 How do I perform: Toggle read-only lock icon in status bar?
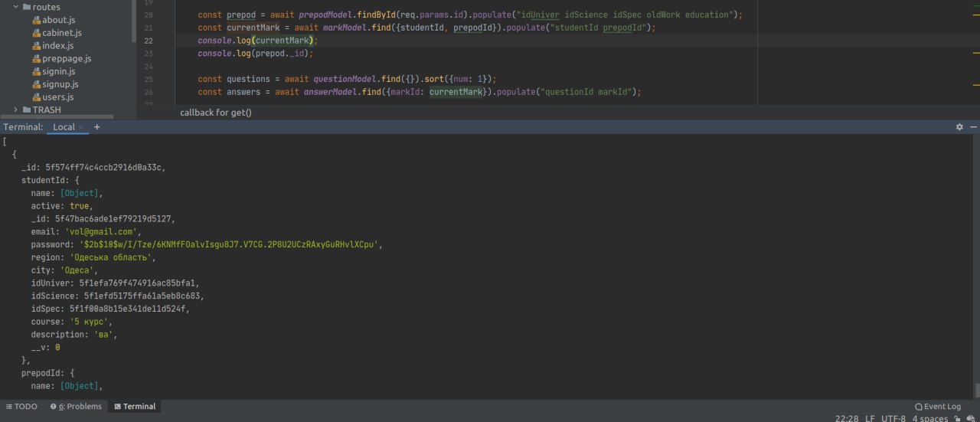point(957,419)
